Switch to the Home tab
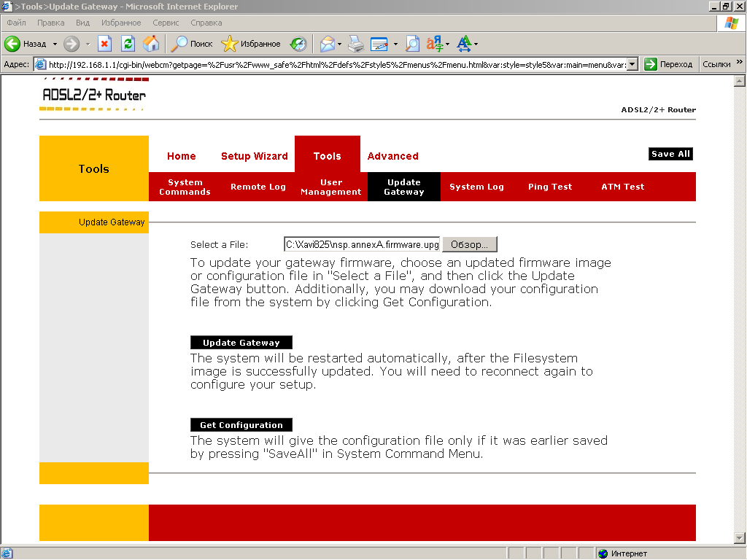The width and height of the screenshot is (747, 560). tap(182, 156)
